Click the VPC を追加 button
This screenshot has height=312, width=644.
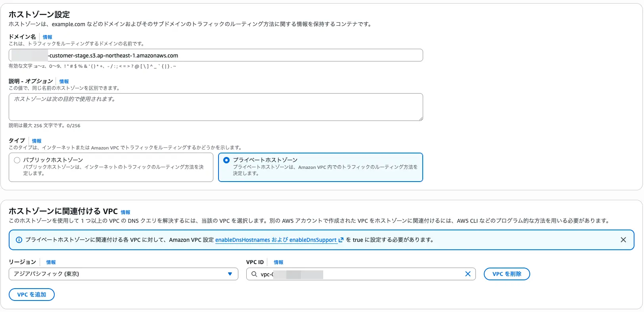point(32,295)
